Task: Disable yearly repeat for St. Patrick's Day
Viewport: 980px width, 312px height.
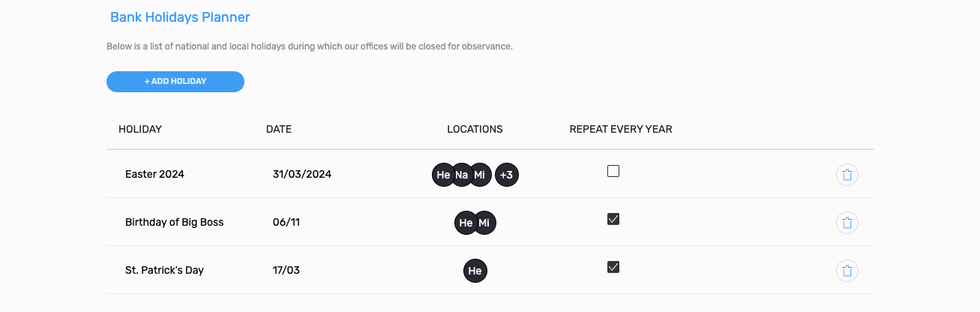Action: [x=613, y=267]
